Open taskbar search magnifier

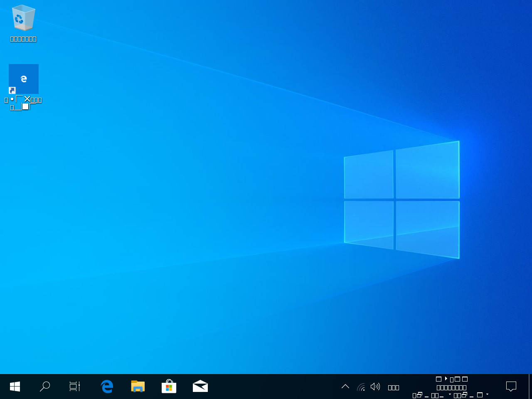pos(45,387)
